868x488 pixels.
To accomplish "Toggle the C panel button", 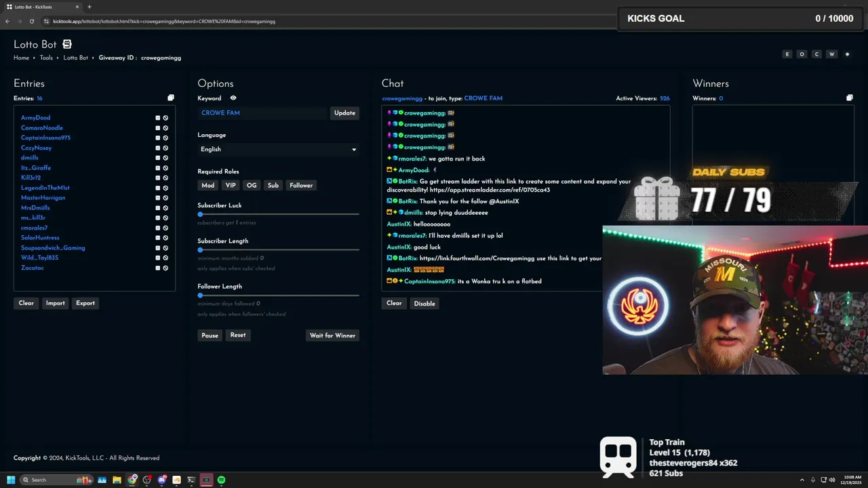I will (x=816, y=54).
